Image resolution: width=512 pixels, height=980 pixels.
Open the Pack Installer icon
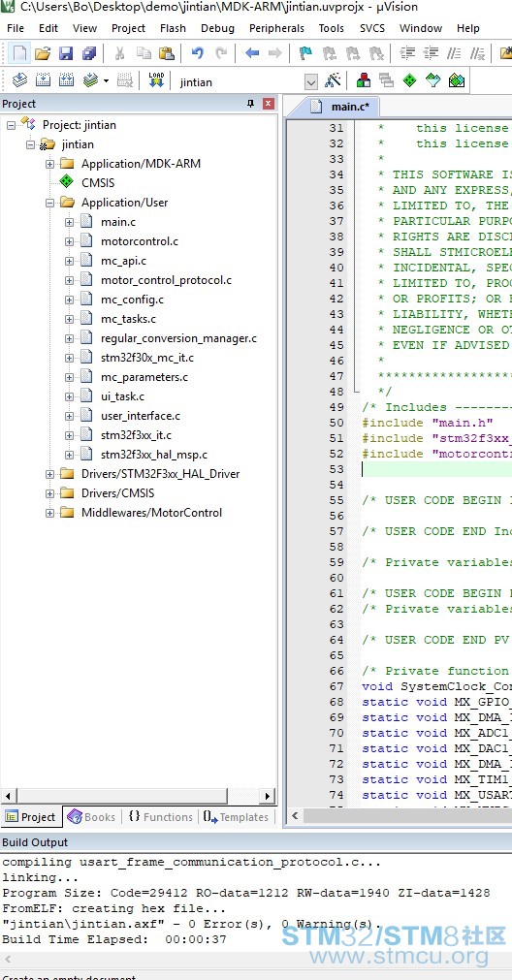(x=457, y=80)
